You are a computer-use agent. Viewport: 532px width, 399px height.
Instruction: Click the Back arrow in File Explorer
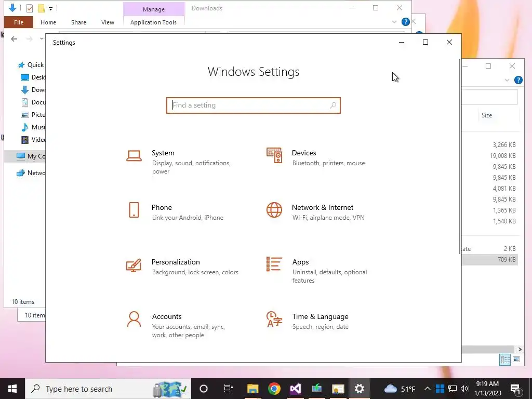coord(14,39)
